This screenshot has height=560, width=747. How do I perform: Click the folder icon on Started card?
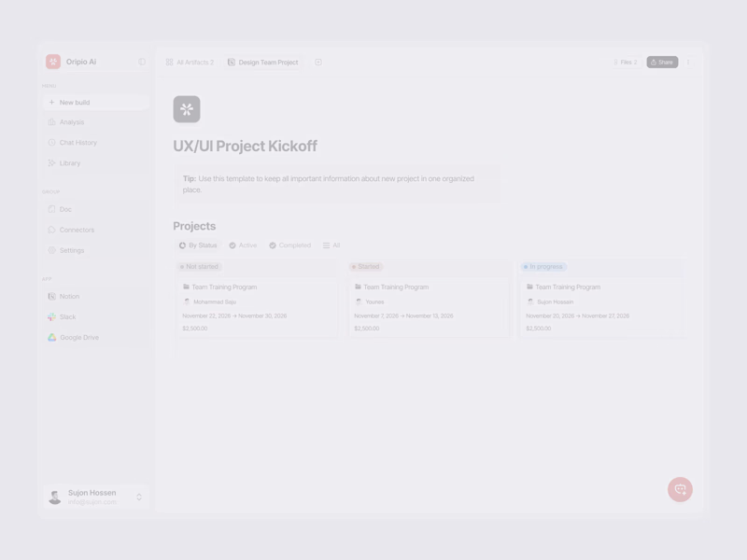(x=358, y=287)
